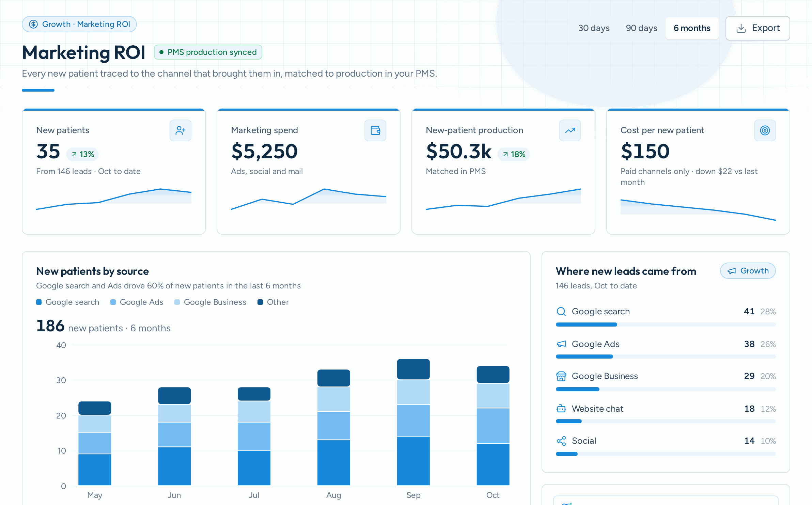The height and width of the screenshot is (505, 812).
Task: Click the dollar icon in Growth breadcrumb
Action: tap(33, 24)
